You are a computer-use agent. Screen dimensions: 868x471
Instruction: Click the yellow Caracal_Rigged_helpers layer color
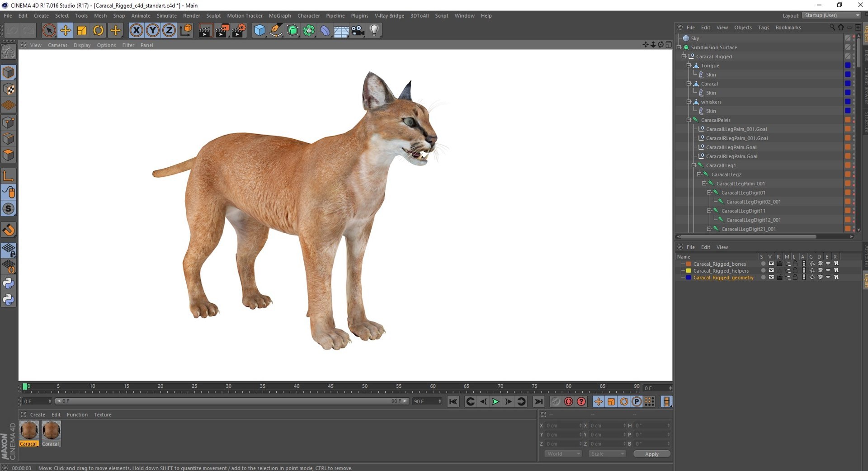tap(688, 270)
